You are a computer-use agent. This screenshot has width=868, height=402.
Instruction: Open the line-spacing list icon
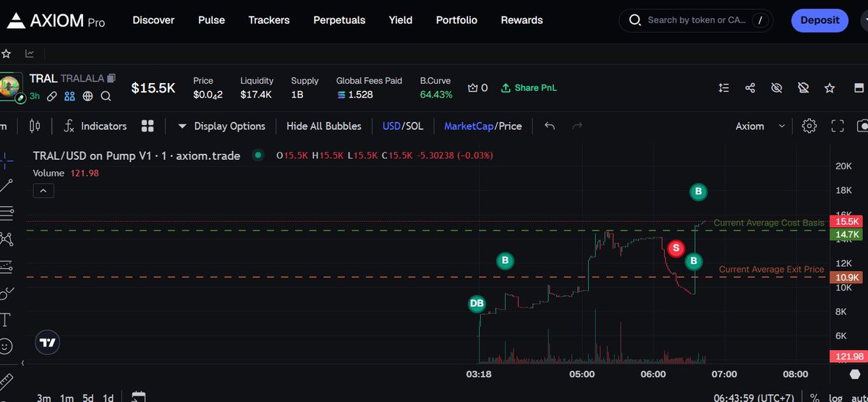[x=724, y=87]
